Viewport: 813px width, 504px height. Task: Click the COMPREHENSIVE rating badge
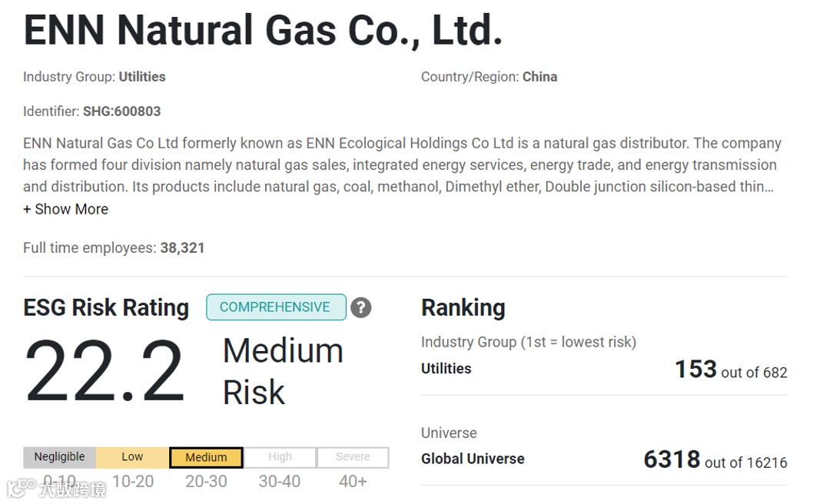pos(275,307)
